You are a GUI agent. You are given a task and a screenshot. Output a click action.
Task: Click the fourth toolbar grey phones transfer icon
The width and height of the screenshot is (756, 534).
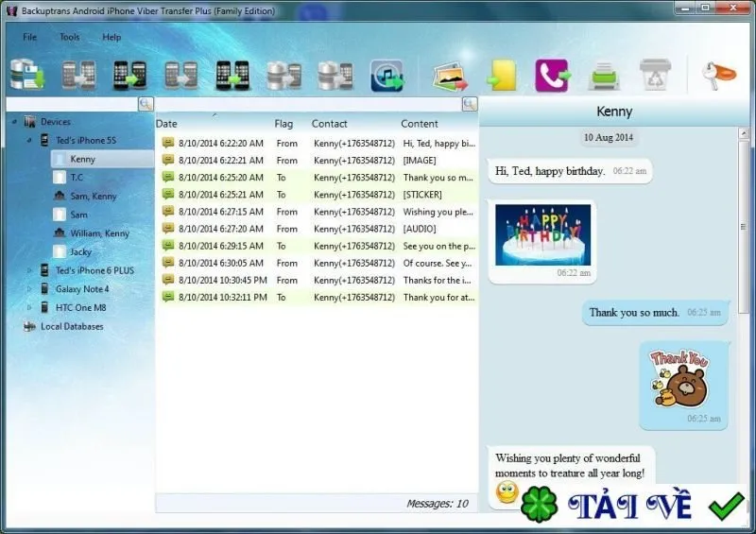pos(180,75)
